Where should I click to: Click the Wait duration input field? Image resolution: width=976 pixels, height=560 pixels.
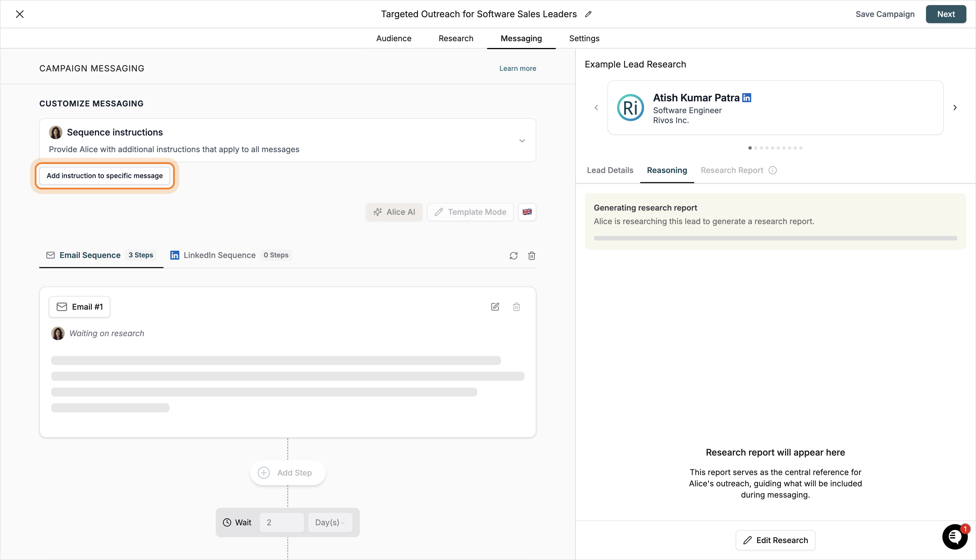tap(282, 522)
